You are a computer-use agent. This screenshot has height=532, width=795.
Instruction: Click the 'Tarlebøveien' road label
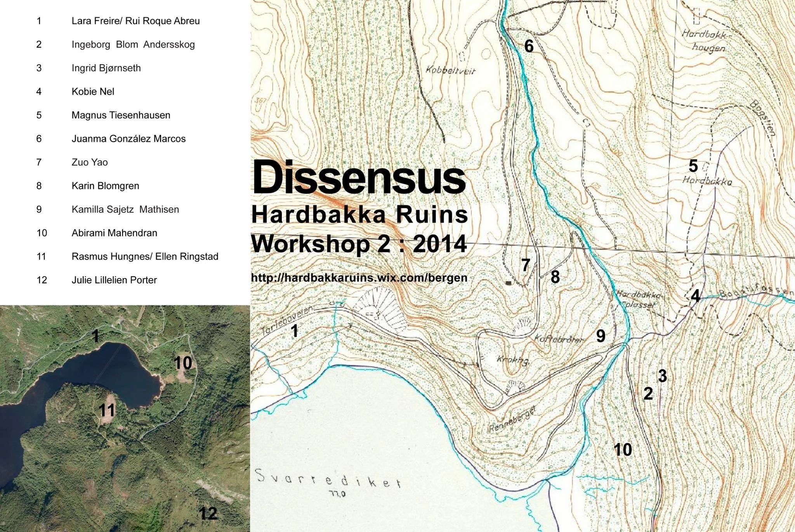pyautogui.click(x=287, y=321)
